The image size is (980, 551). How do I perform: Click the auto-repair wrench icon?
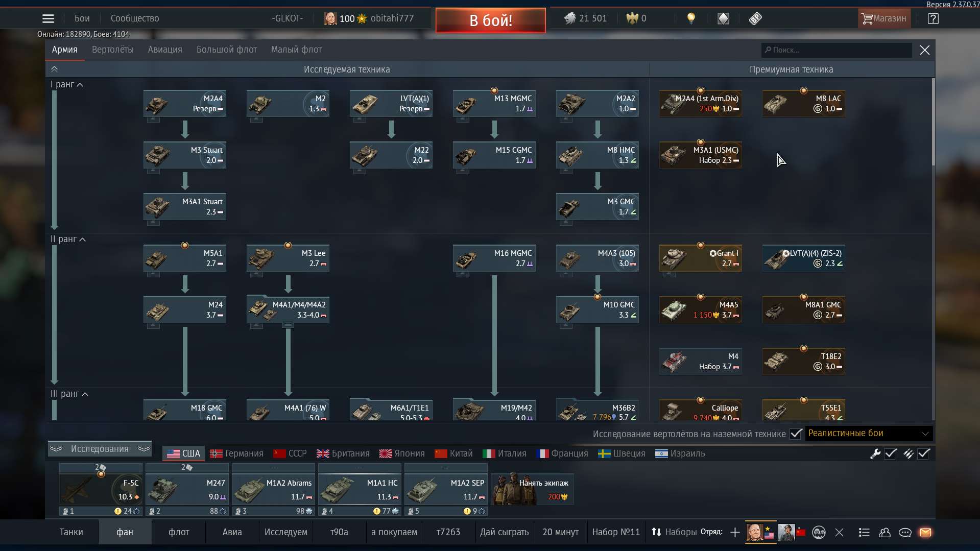point(875,453)
